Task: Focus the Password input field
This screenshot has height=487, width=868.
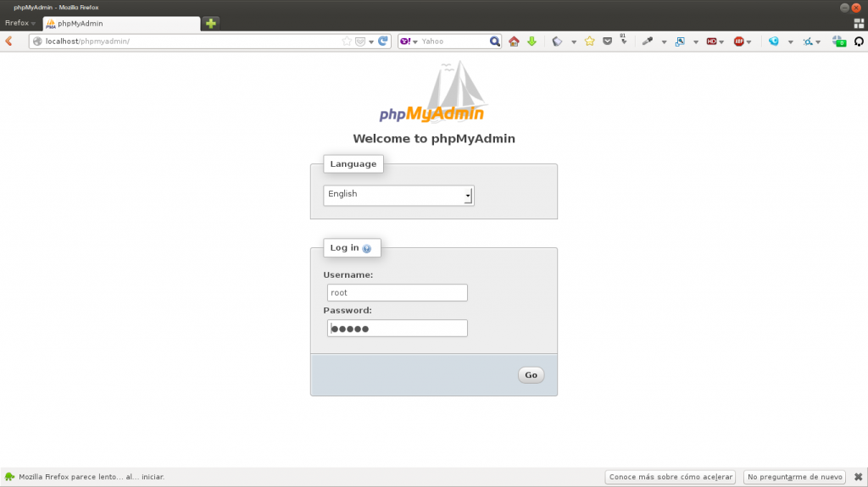Action: (x=397, y=328)
